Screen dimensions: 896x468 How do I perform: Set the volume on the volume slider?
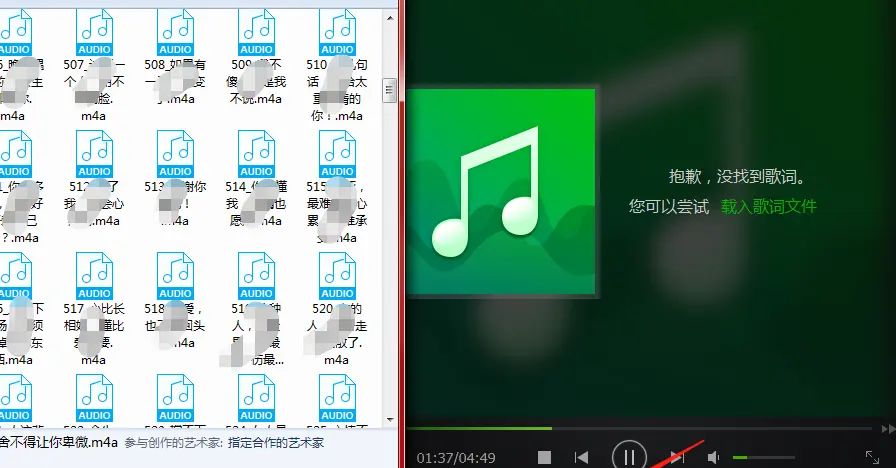[x=763, y=457]
